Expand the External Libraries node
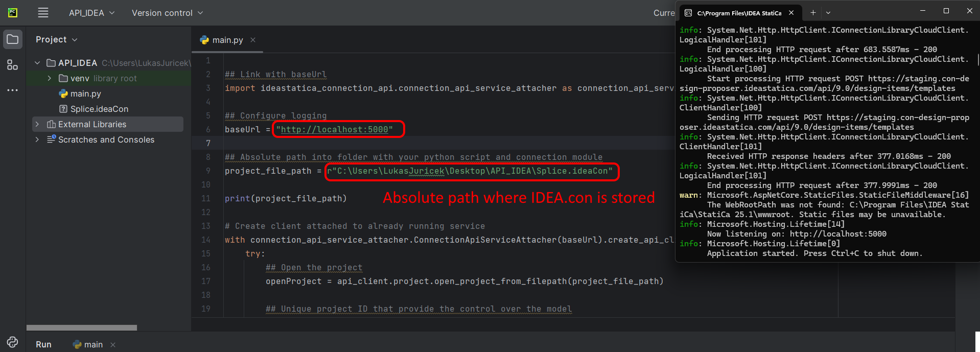Viewport: 980px width, 352px height. coord(37,124)
